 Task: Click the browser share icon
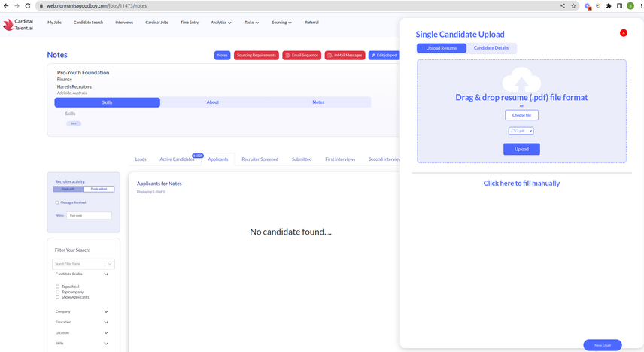tap(563, 5)
